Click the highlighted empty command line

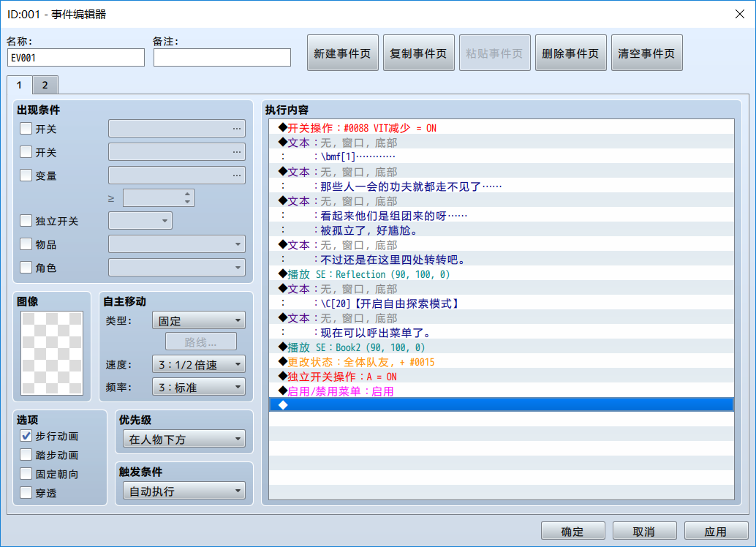[x=502, y=404]
